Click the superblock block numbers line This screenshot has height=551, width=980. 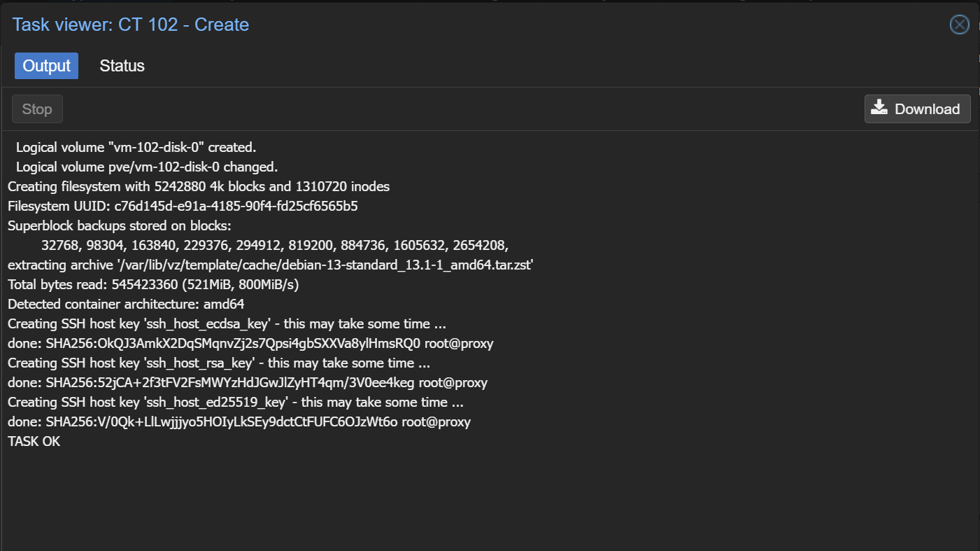click(275, 246)
